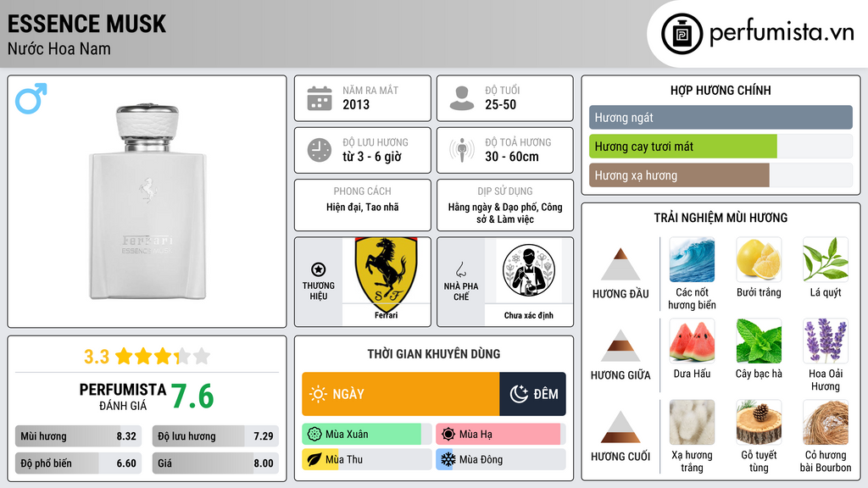Click the Hằng ngày & Dạo phố occasion text

click(x=505, y=213)
